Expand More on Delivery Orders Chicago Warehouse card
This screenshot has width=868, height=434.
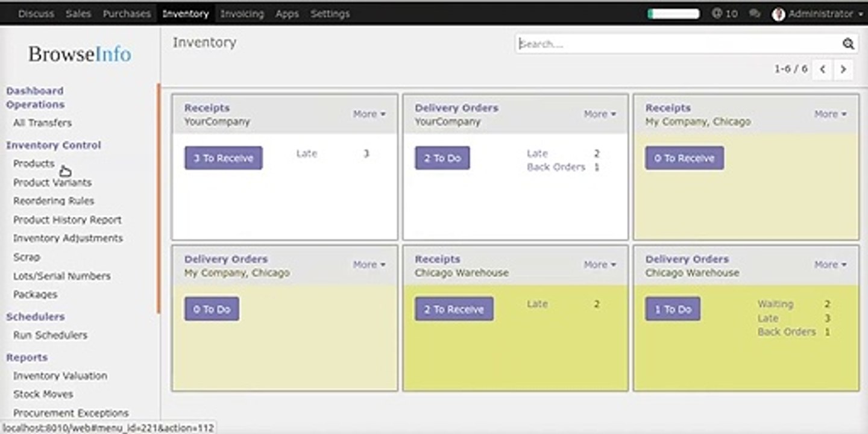tap(830, 265)
